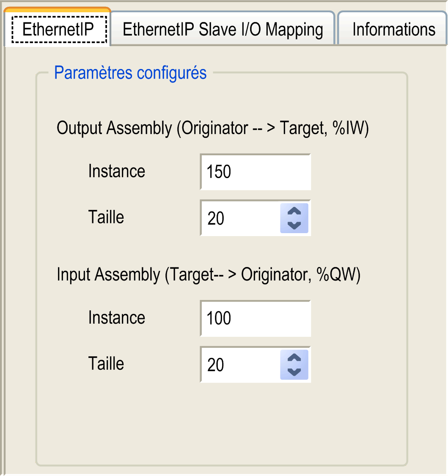Image resolution: width=448 pixels, height=476 pixels.
Task: Open the EthernetIP Slave I/O Mapping tab
Action: click(x=223, y=29)
